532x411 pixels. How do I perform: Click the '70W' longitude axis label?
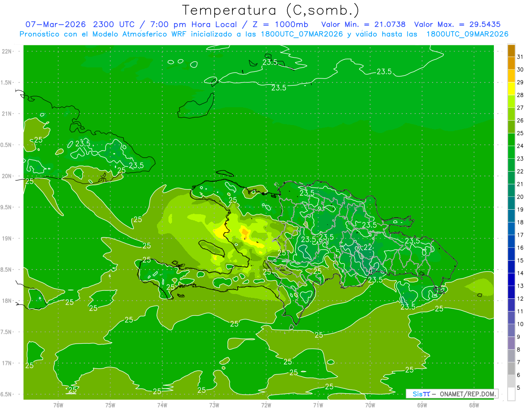pyautogui.click(x=370, y=405)
